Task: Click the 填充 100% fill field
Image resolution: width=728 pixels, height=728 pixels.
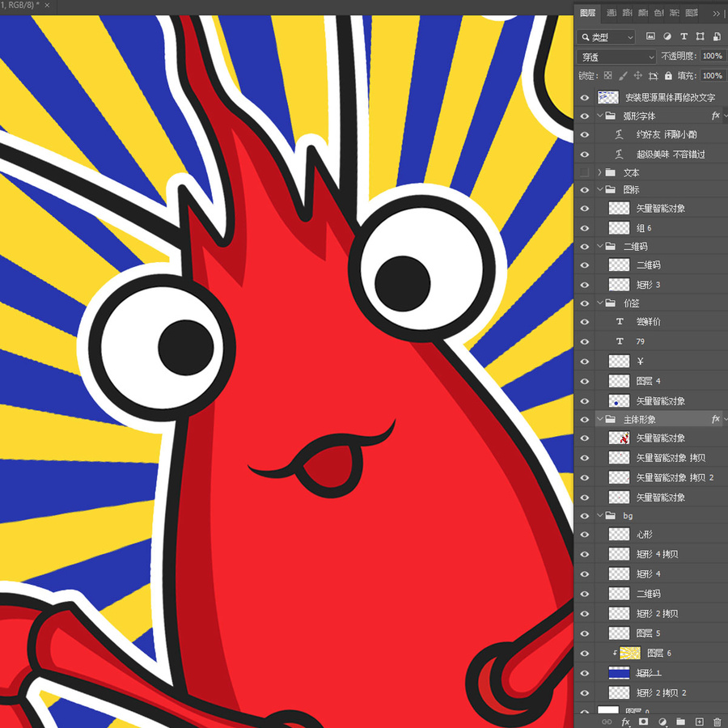Action: click(x=713, y=76)
